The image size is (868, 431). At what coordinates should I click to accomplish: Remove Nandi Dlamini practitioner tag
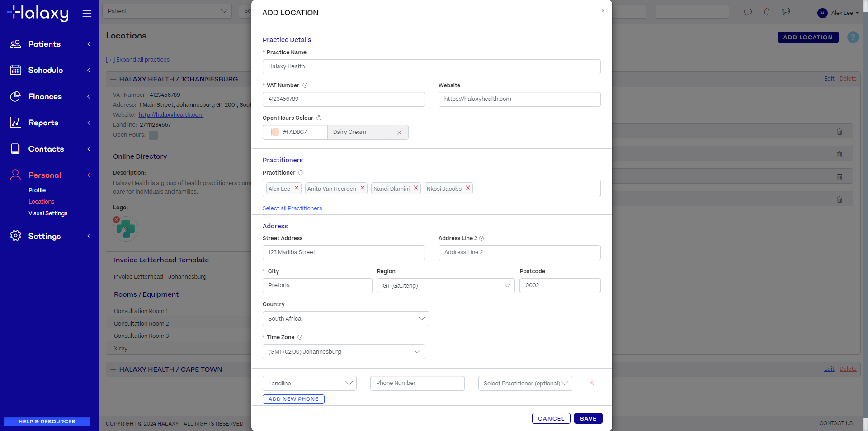point(416,188)
